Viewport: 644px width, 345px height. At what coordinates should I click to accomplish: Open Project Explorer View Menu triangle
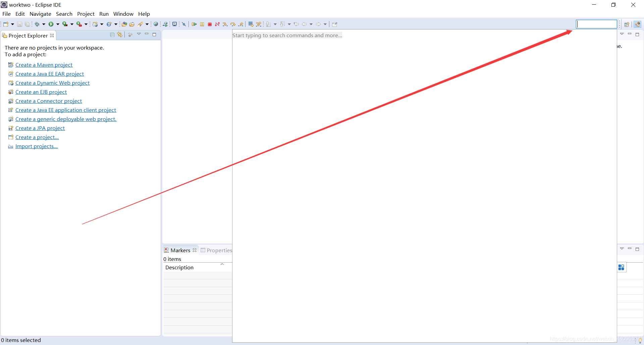pos(139,34)
